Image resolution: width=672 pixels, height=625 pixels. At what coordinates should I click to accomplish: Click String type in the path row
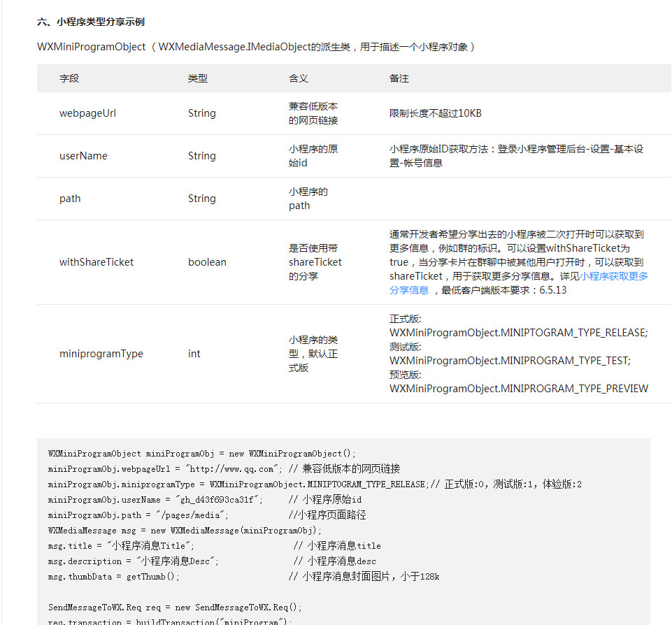click(202, 199)
